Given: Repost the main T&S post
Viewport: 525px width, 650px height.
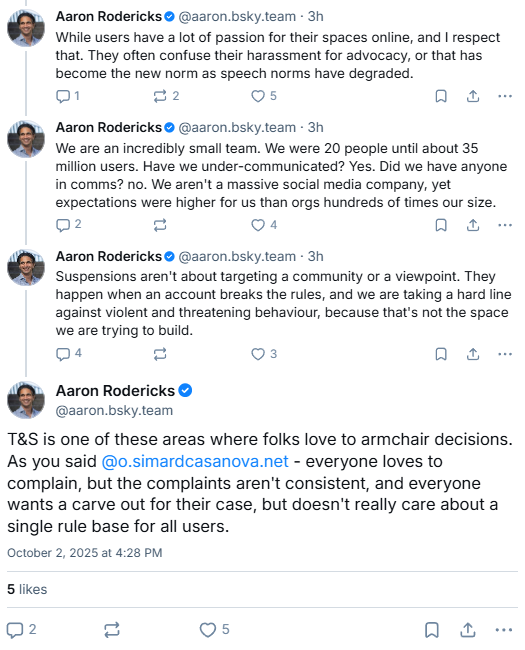Looking at the screenshot, I should coord(112,630).
